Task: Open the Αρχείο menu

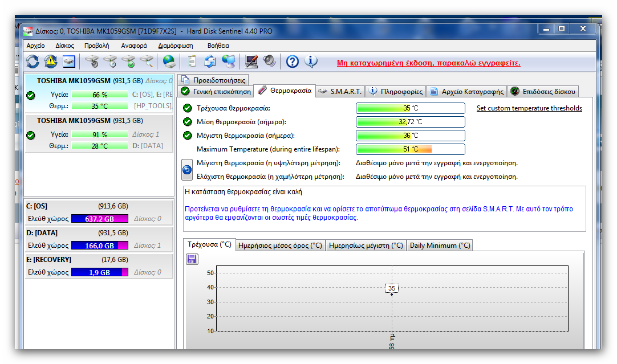Action: [35, 46]
